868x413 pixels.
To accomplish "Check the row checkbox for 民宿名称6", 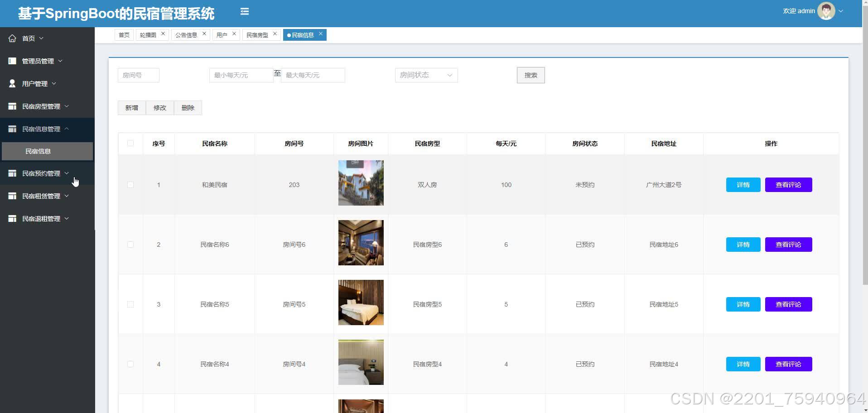I will coord(130,245).
